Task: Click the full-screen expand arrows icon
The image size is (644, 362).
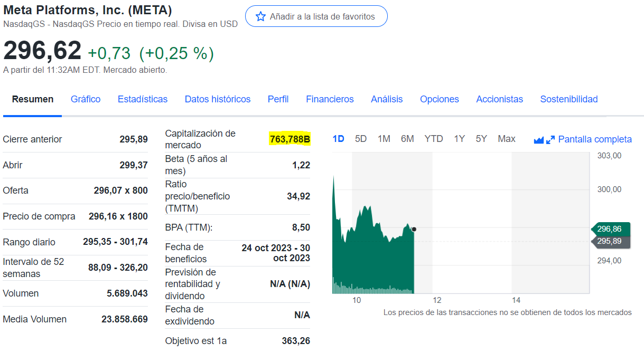Action: [x=550, y=140]
